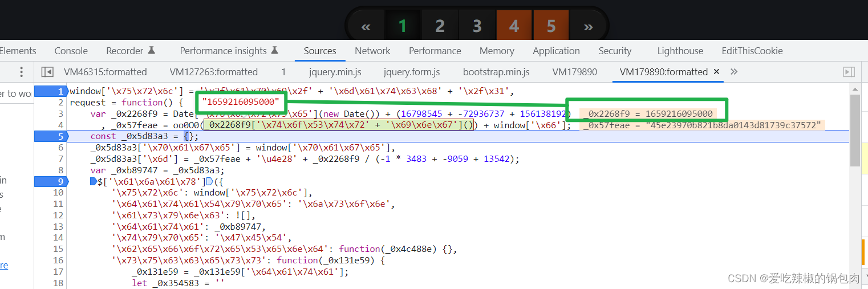Open the Performance insights tab
Viewport: 868px width, 289px height.
[229, 51]
